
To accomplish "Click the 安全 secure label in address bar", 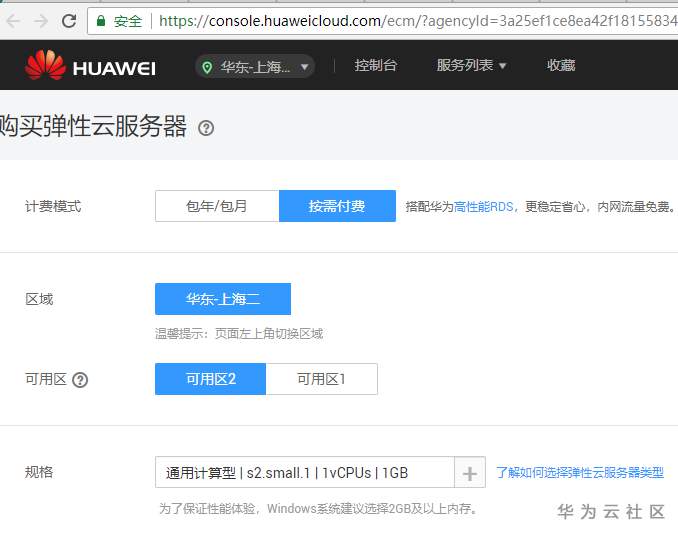I will click(x=128, y=21).
